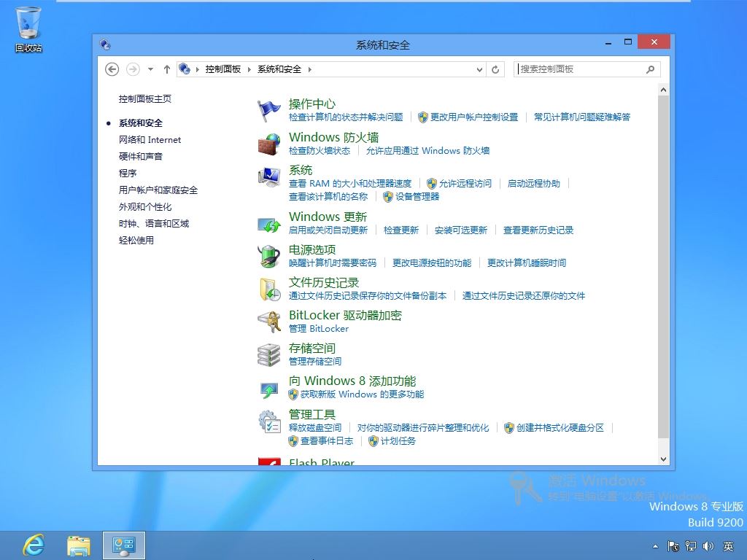747x560 pixels.
Task: Click 允许远程访问 link
Action: point(465,183)
